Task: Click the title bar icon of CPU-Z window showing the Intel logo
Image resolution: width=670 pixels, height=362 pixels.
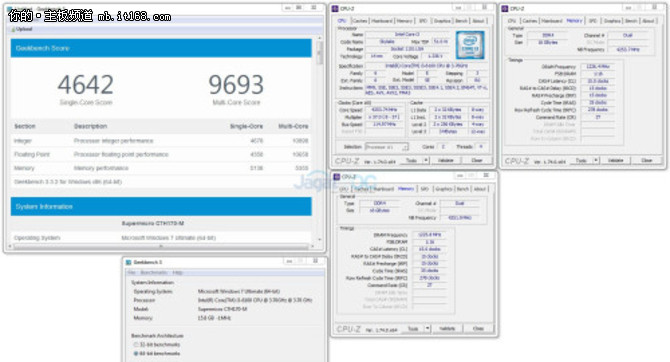Action: 335,9
